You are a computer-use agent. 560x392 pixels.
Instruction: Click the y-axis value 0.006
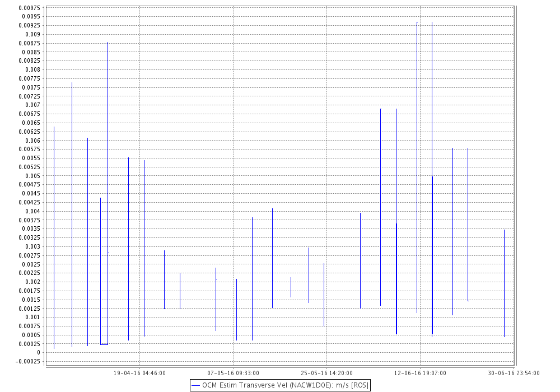[33, 141]
